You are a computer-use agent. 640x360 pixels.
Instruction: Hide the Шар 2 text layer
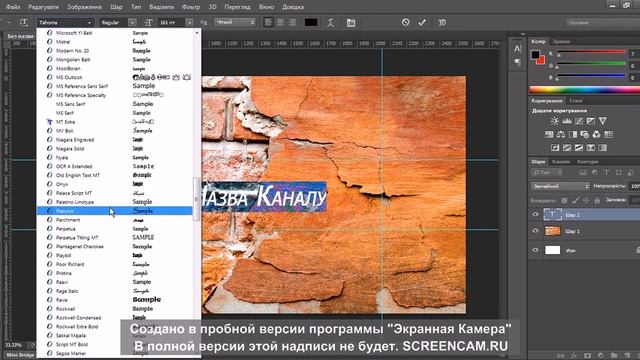(x=535, y=214)
